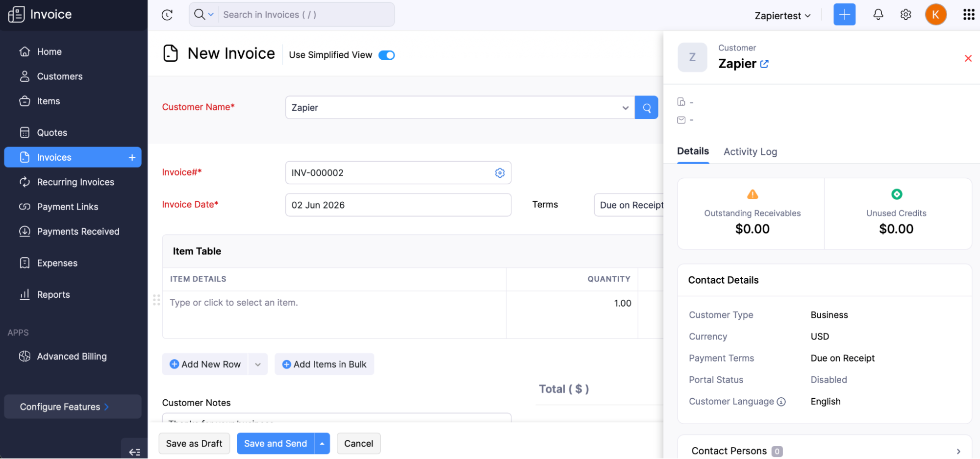Open Terms dropdown Due on Receipt

pyautogui.click(x=628, y=205)
